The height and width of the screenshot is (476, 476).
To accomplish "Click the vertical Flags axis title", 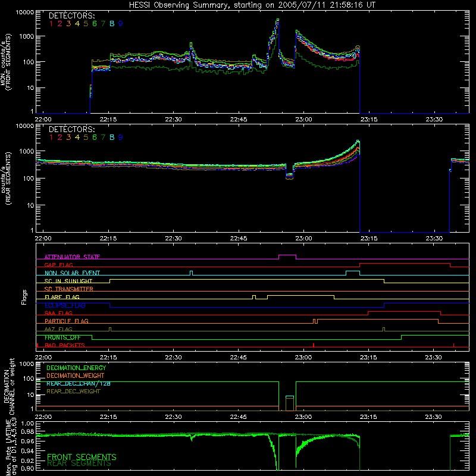I will (24, 297).
